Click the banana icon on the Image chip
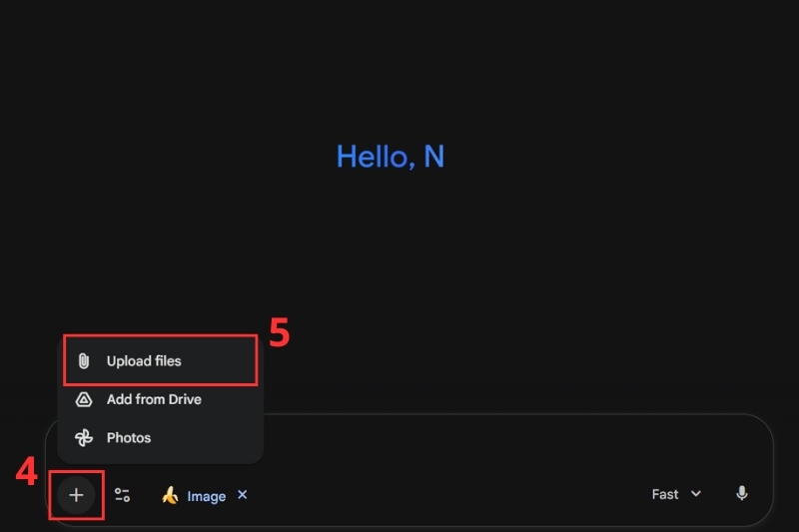The height and width of the screenshot is (532, 799). point(170,495)
